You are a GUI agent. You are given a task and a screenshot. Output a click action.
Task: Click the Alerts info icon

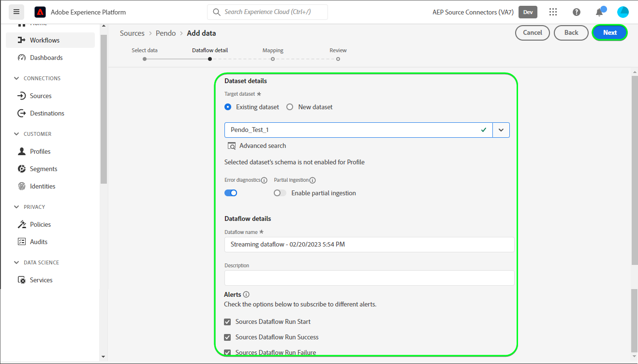246,294
